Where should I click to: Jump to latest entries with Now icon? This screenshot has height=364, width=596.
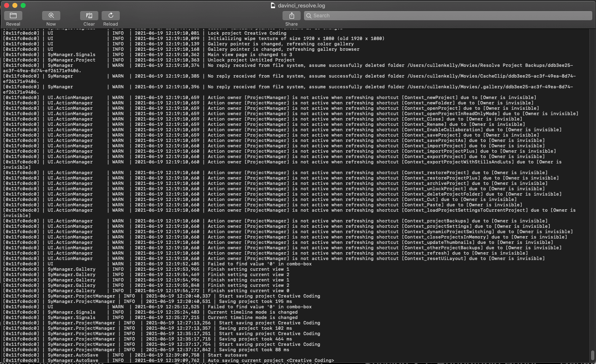[x=51, y=16]
